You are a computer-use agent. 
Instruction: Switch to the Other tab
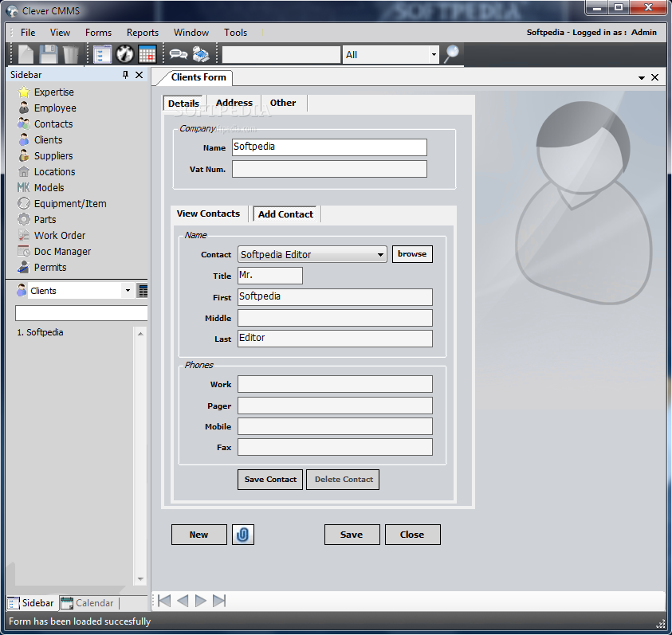[x=283, y=103]
